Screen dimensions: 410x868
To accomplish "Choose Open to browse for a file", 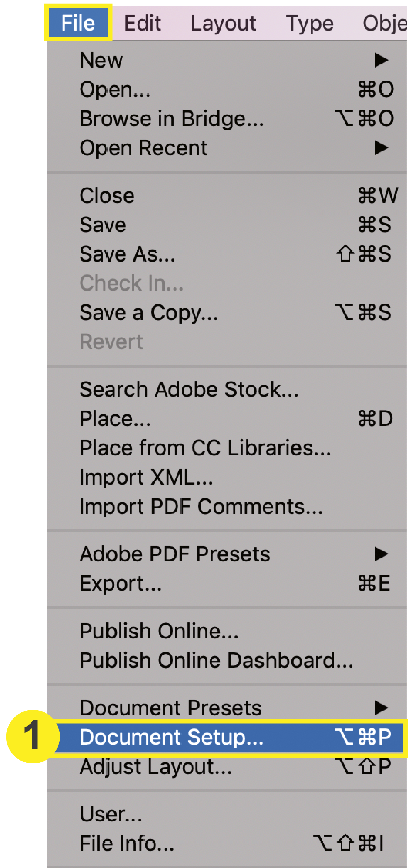I will point(115,90).
